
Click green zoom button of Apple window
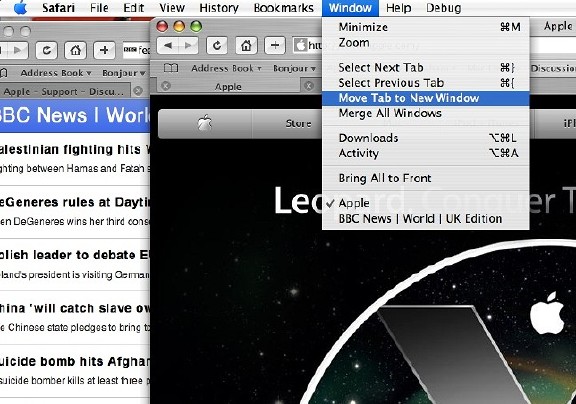point(196,26)
